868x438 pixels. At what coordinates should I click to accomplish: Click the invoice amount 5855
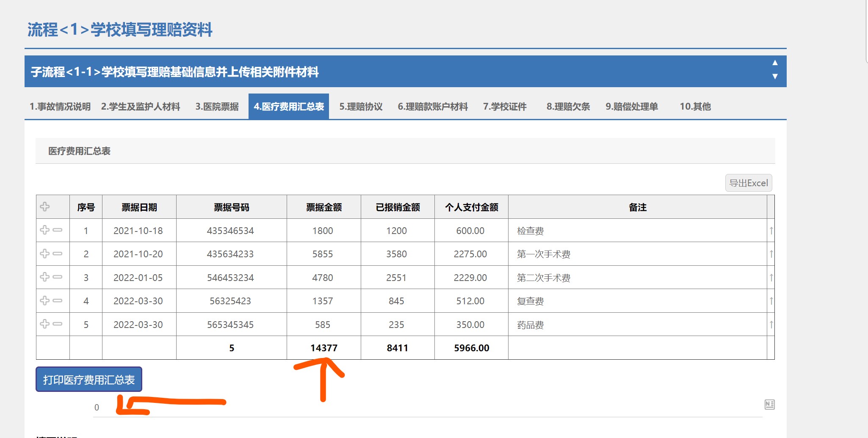click(x=323, y=254)
